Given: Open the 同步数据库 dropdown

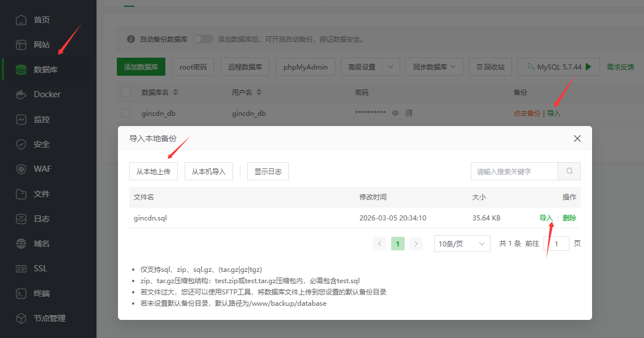Looking at the screenshot, I should 434,67.
